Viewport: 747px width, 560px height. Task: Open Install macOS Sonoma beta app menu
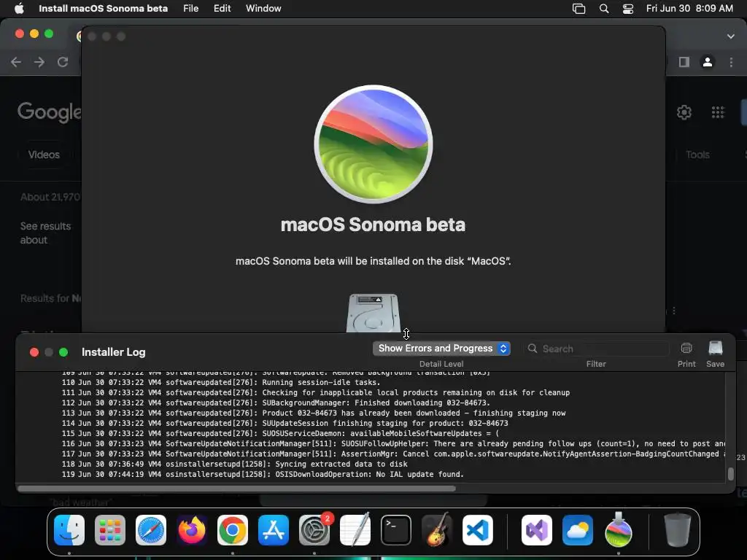coord(104,9)
